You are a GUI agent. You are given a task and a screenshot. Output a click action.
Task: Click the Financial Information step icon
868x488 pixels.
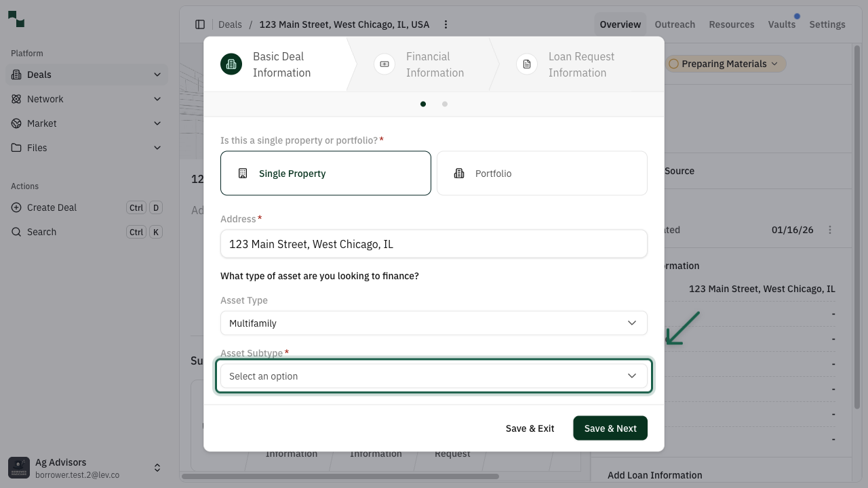(384, 64)
